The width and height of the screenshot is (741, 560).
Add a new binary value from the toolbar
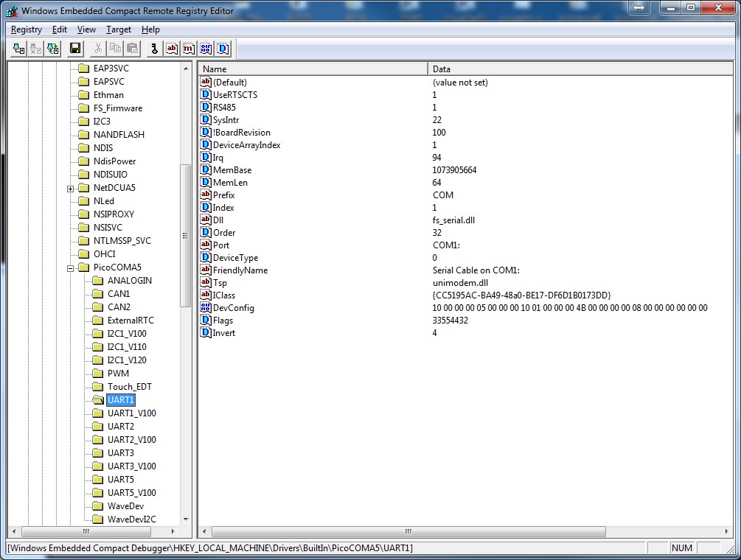point(206,49)
